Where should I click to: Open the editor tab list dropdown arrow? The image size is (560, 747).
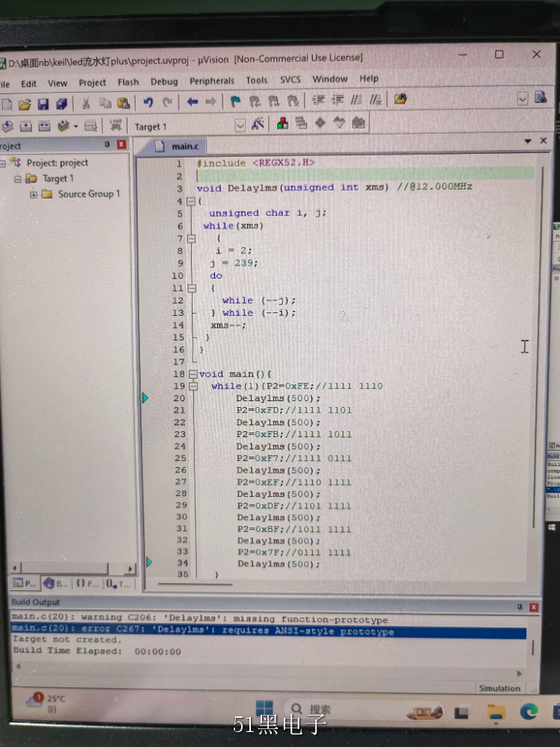(x=528, y=141)
